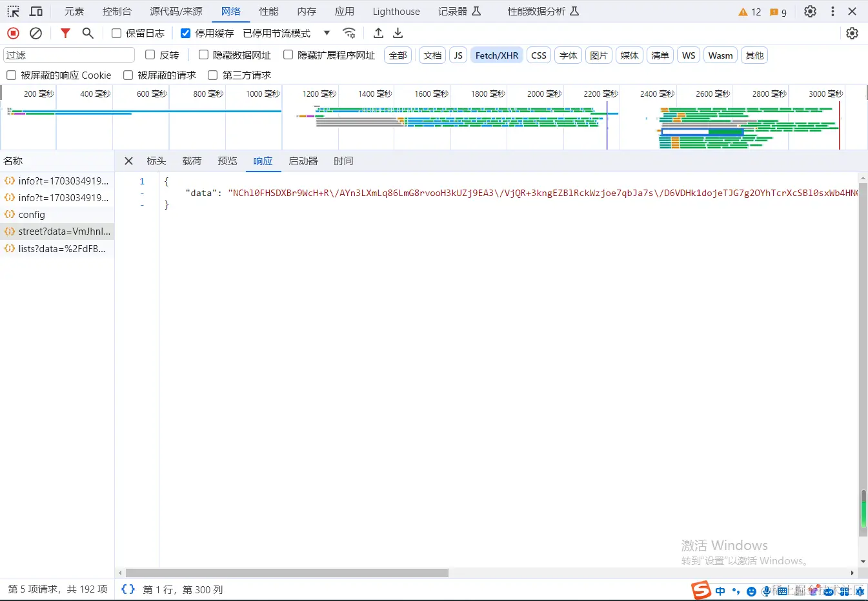
Task: Clear the network log
Action: point(36,33)
